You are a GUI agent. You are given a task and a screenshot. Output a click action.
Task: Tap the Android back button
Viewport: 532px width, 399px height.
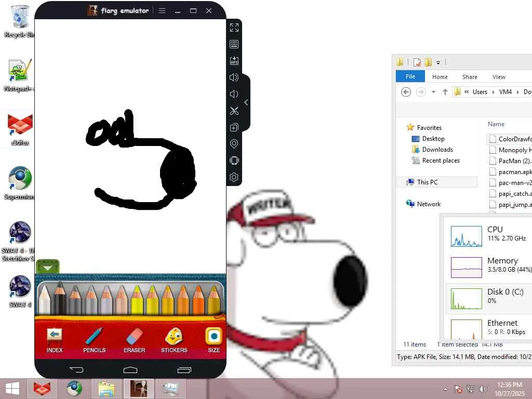click(x=76, y=369)
